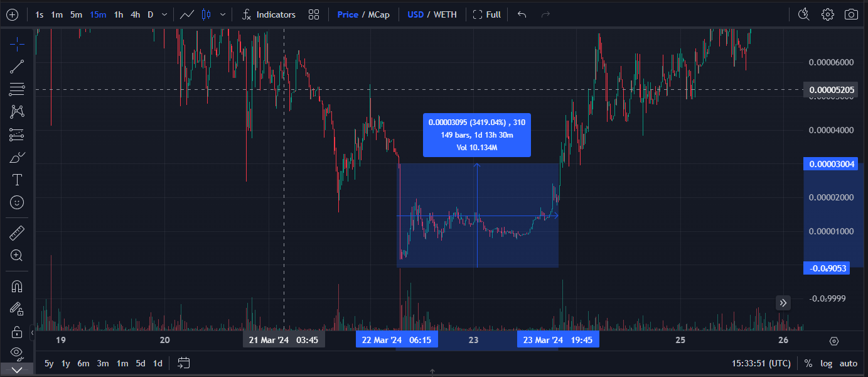The image size is (868, 377).
Task: Open chart settings gear icon
Action: coord(828,14)
